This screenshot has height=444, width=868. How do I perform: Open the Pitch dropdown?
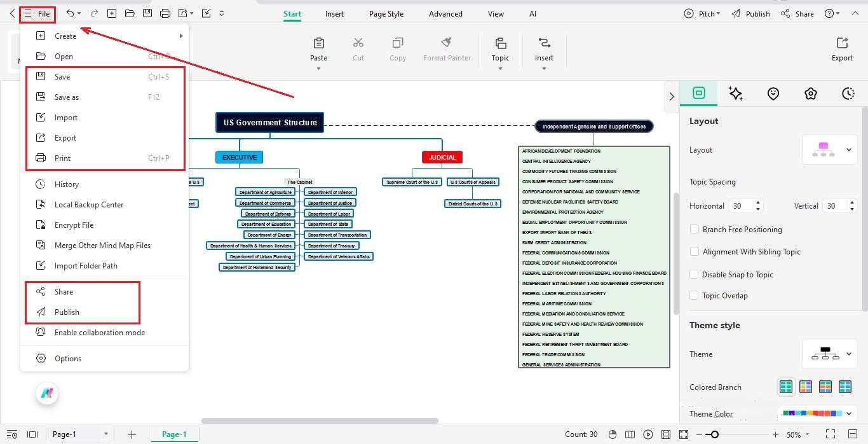tap(702, 13)
